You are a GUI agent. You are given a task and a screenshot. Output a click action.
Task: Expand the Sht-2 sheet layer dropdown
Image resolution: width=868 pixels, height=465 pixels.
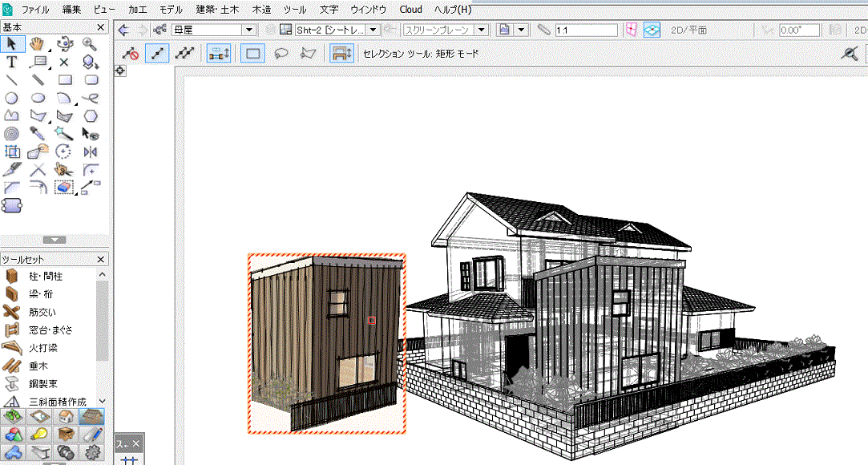(373, 30)
